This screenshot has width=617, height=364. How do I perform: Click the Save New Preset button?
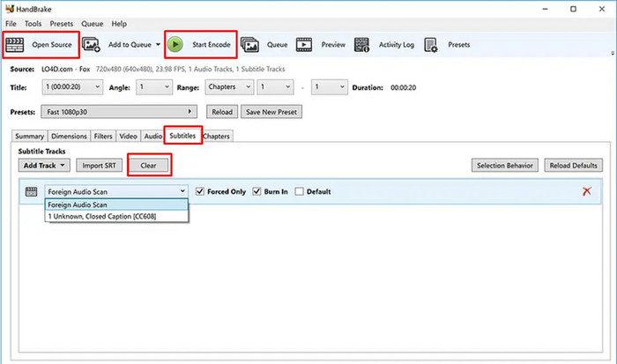(271, 112)
